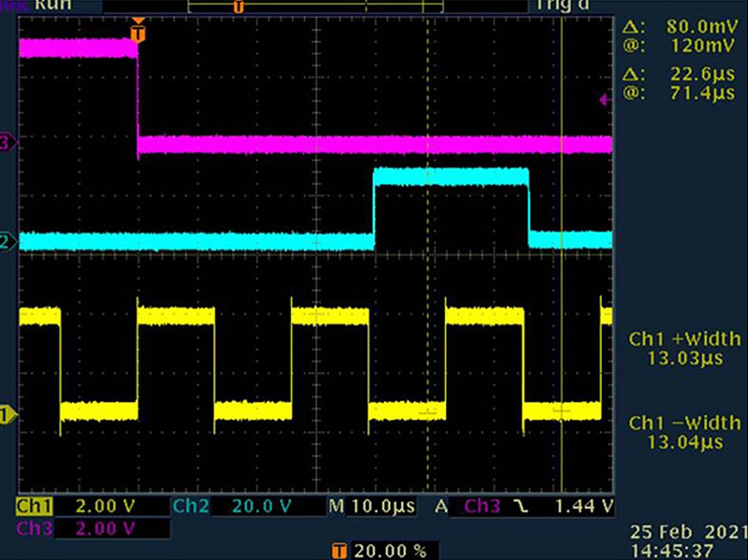Toggle the magenta Ch3 channel label
This screenshot has height=560, width=748.
click(x=35, y=527)
